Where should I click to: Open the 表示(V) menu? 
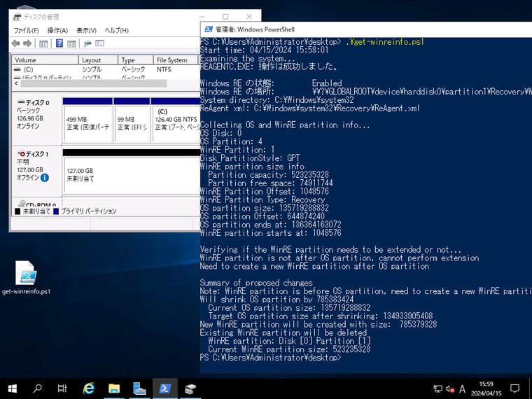point(86,31)
